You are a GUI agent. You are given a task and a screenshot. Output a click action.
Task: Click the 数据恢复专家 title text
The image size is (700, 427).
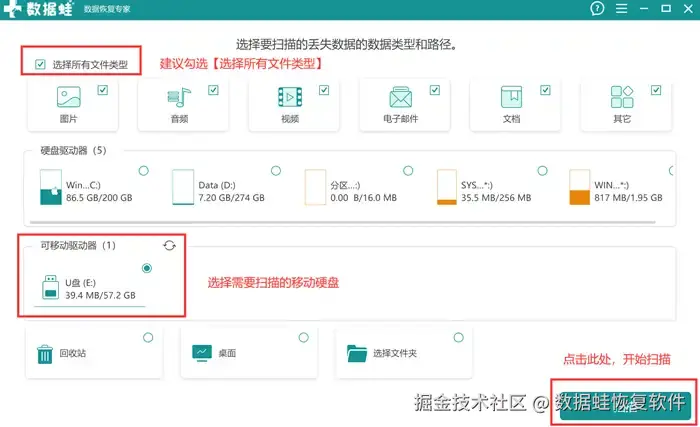click(x=107, y=9)
